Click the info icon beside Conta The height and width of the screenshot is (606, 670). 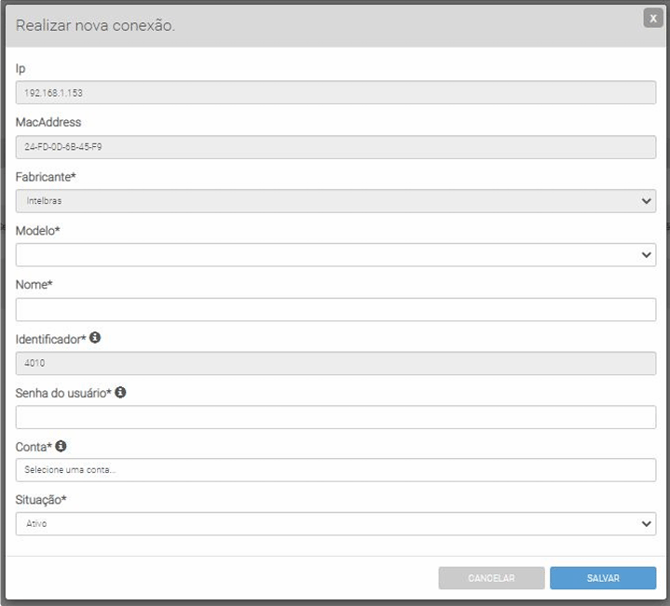tap(61, 446)
